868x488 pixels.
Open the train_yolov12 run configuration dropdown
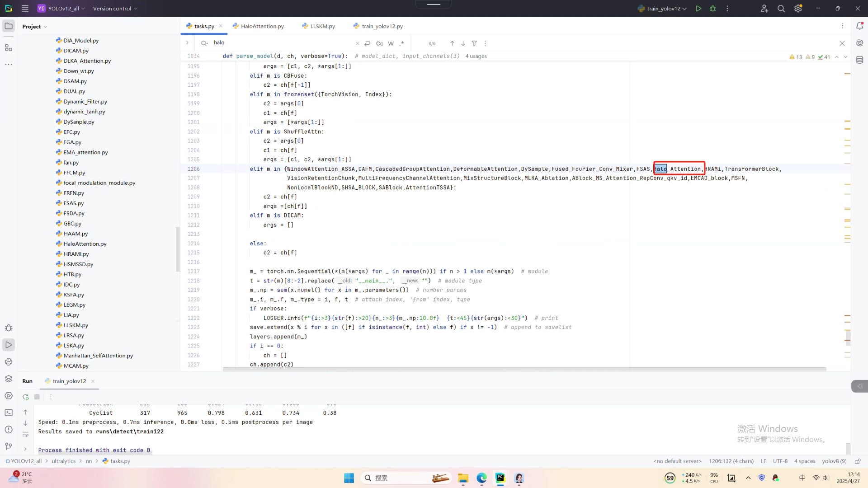click(x=663, y=9)
